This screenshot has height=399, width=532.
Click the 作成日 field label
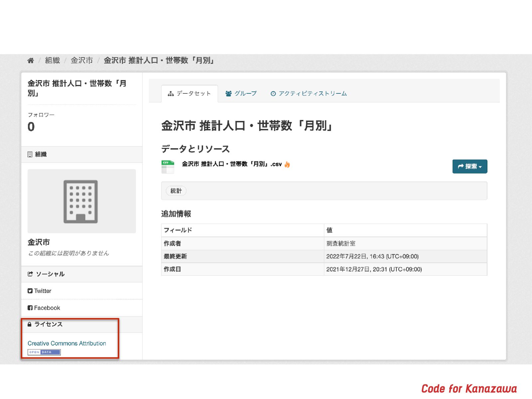click(x=172, y=269)
